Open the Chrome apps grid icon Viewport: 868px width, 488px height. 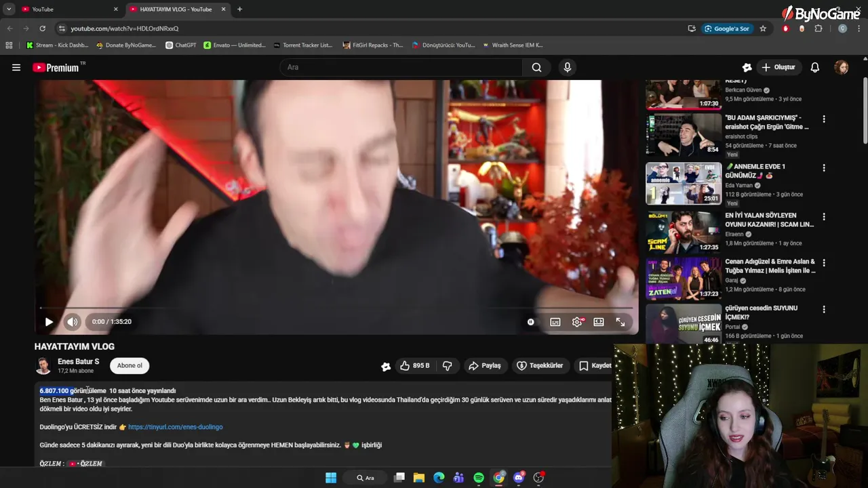click(9, 45)
